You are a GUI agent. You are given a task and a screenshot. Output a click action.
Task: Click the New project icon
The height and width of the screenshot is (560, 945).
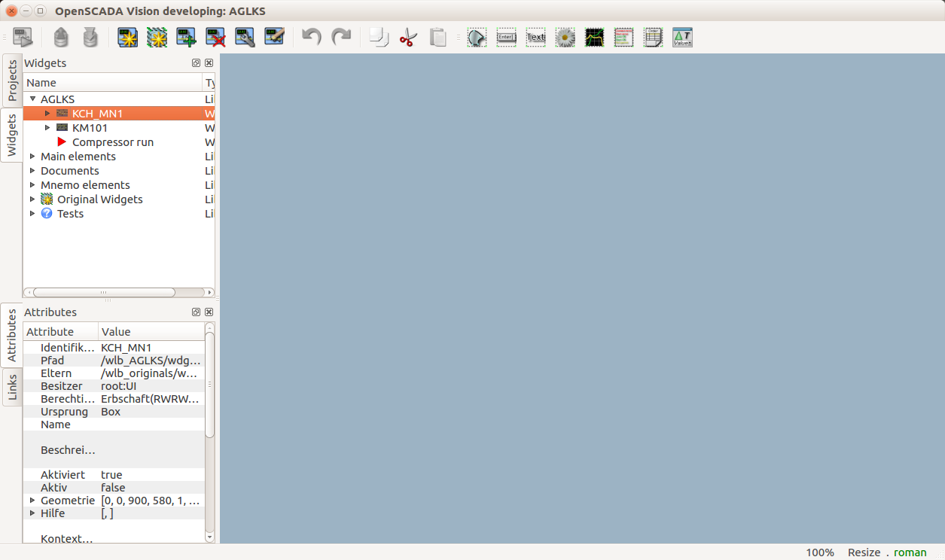coord(128,37)
